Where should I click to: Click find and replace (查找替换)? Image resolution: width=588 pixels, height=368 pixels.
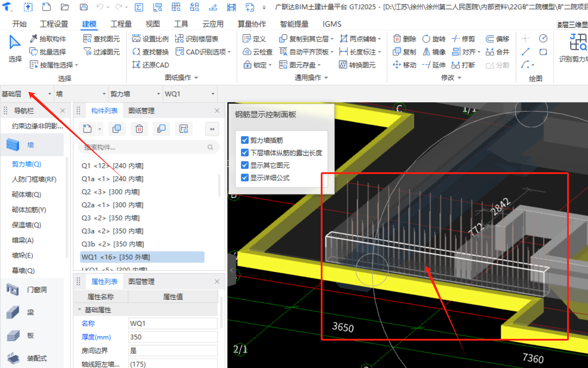[x=150, y=52]
